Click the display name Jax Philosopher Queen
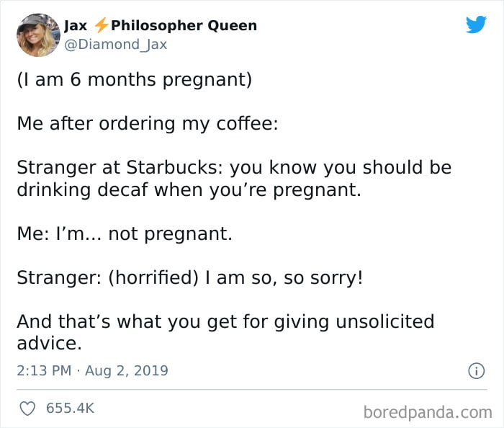Screen dimensions: 504x428 (x=161, y=25)
